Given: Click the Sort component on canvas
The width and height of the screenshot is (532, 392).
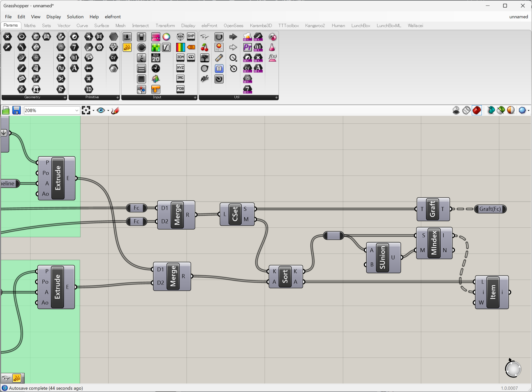Looking at the screenshot, I should coord(285,276).
